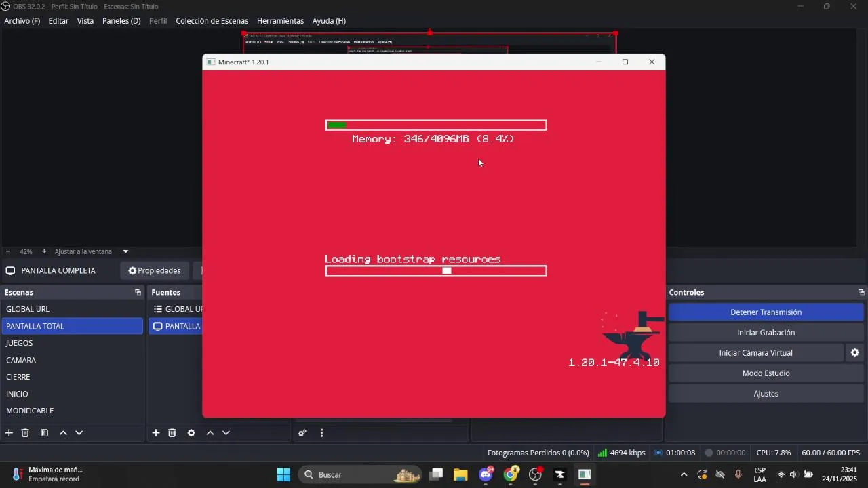Select the GLOBAL URL scene
Image resolution: width=868 pixels, height=488 pixels.
[x=73, y=309]
